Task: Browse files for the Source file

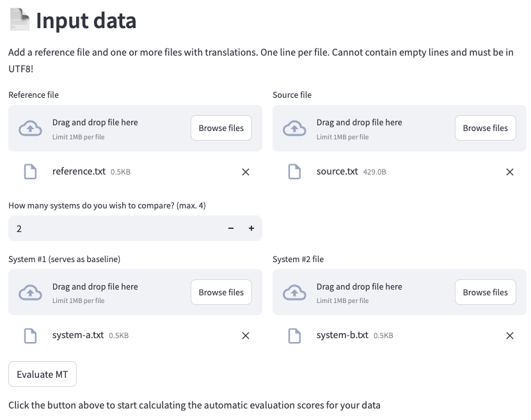Action: pos(486,128)
